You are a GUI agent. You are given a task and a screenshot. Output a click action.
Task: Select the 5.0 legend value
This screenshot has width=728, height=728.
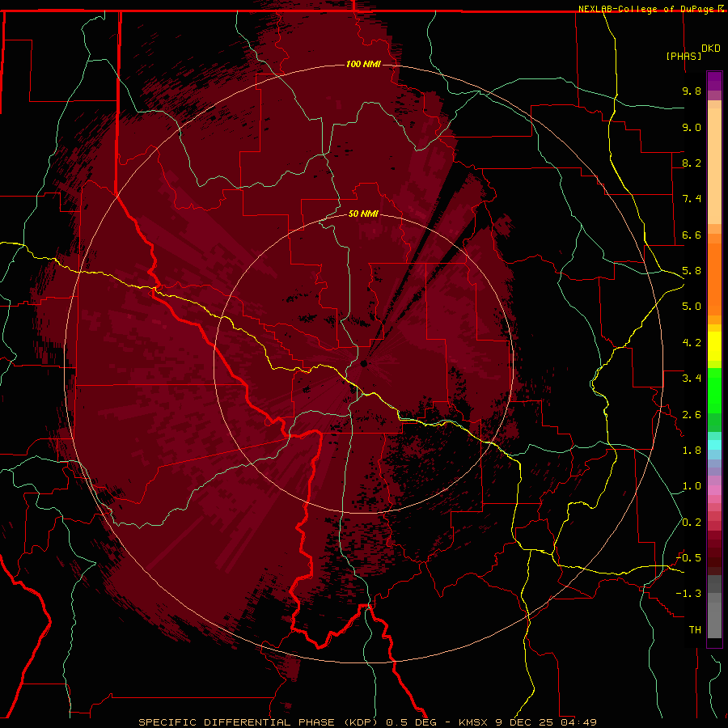(692, 307)
